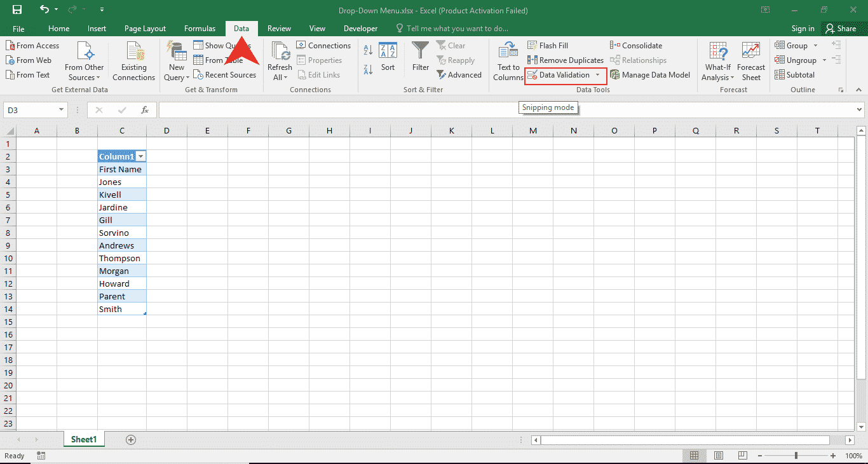
Task: Click the zoom in plus button
Action: 833,456
